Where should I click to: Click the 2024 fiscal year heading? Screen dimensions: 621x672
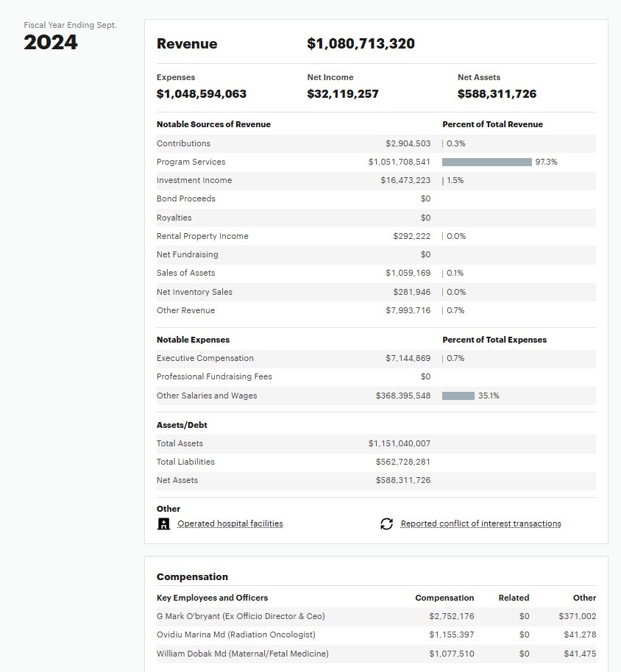pos(51,43)
